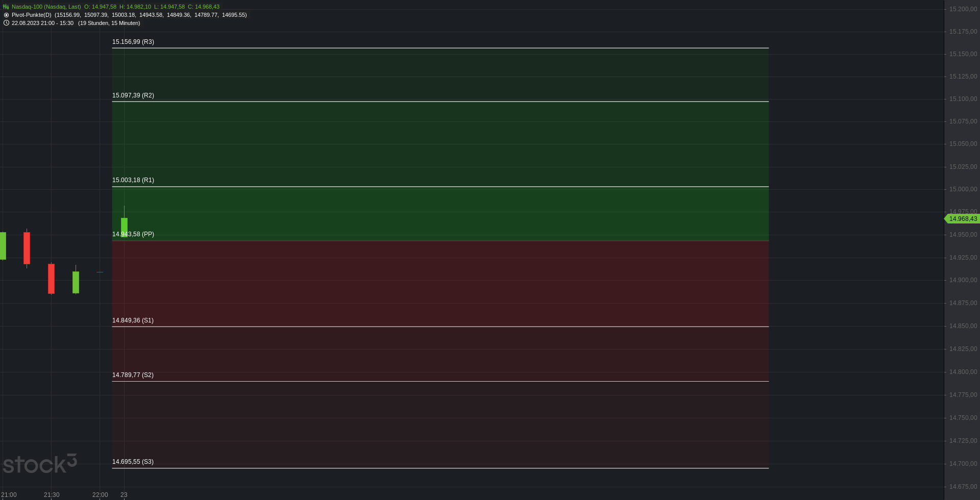Click the 15.097,39 (R2) pivot label
The height and width of the screenshot is (500, 980).
point(133,95)
